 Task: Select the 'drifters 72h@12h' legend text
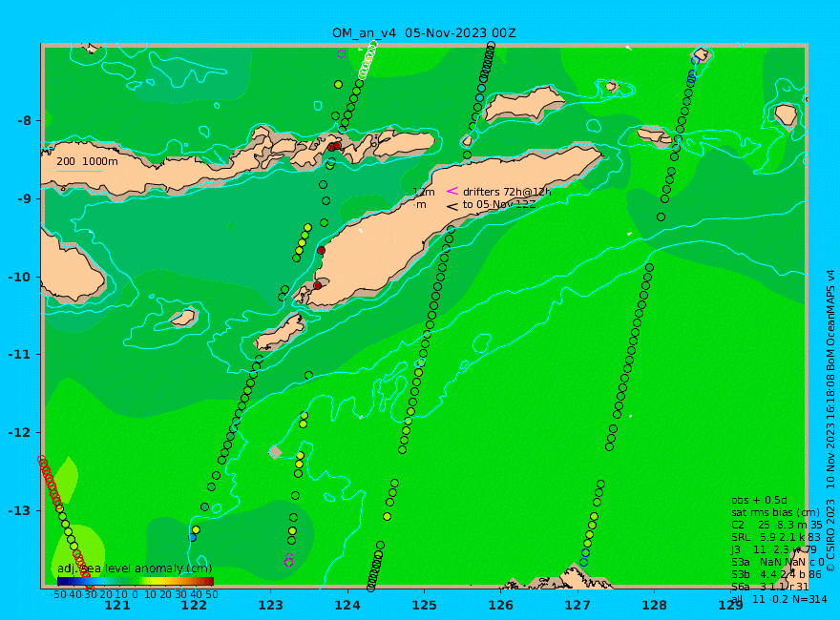pyautogui.click(x=507, y=192)
